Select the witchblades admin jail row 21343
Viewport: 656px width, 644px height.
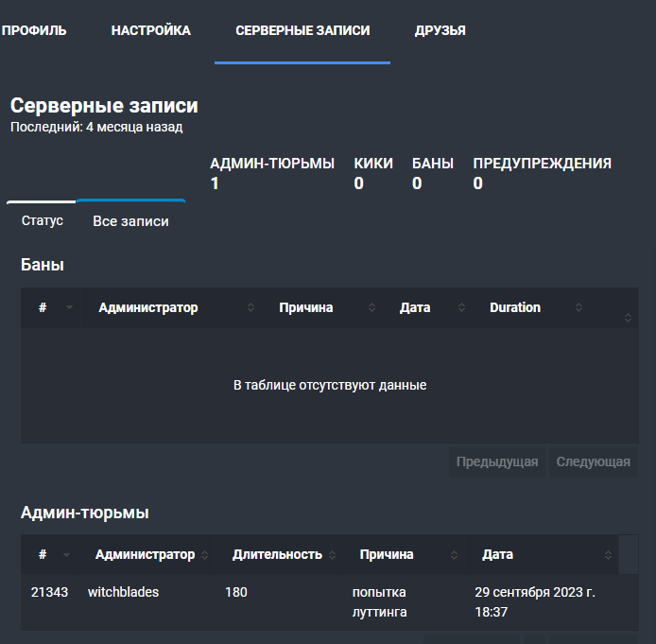[x=330, y=602]
